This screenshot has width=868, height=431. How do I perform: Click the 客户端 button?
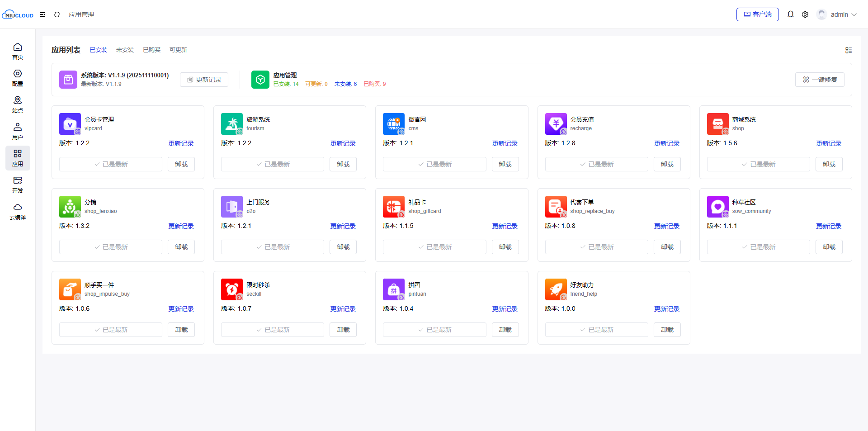(757, 14)
